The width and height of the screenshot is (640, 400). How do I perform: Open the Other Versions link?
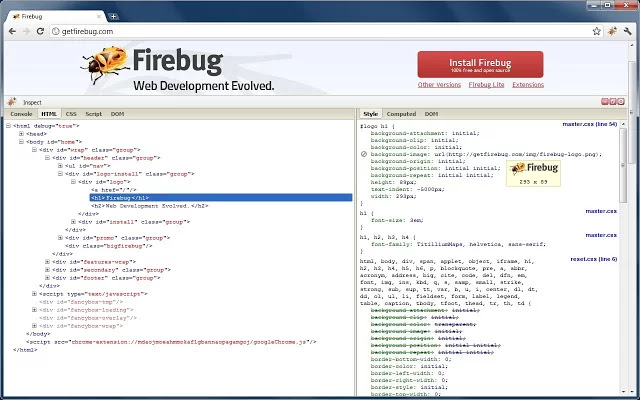pyautogui.click(x=439, y=84)
